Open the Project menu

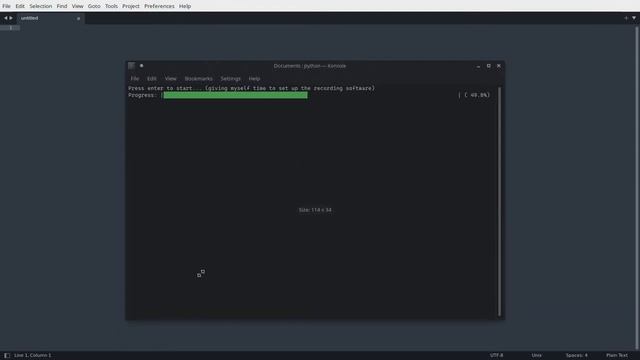tap(131, 6)
